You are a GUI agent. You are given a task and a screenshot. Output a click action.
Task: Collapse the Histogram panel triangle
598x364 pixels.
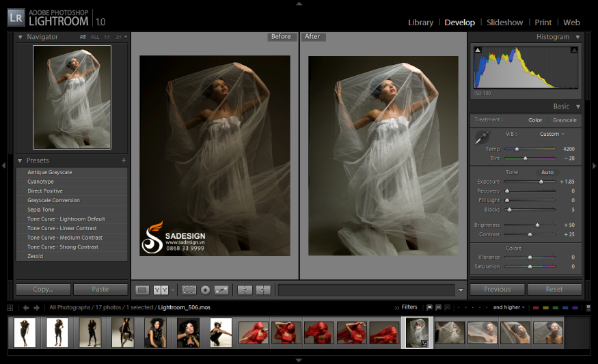577,37
